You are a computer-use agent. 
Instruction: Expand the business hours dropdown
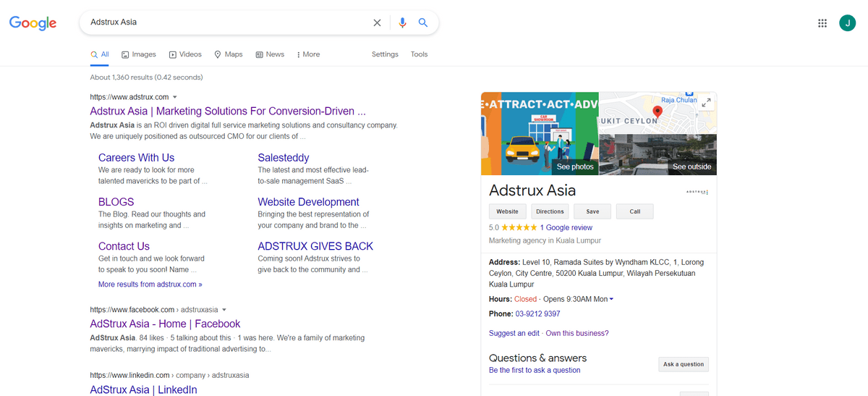point(611,299)
